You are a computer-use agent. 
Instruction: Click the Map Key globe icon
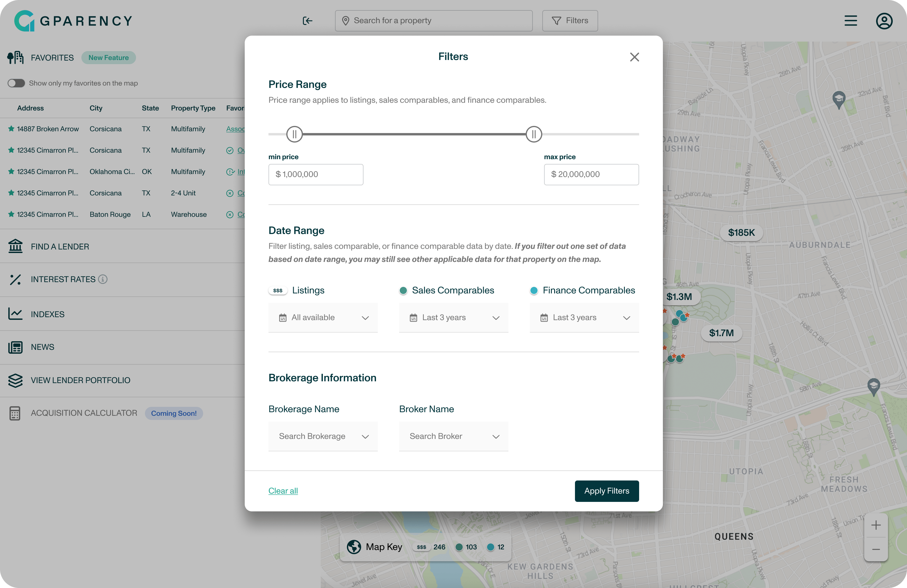[354, 546]
